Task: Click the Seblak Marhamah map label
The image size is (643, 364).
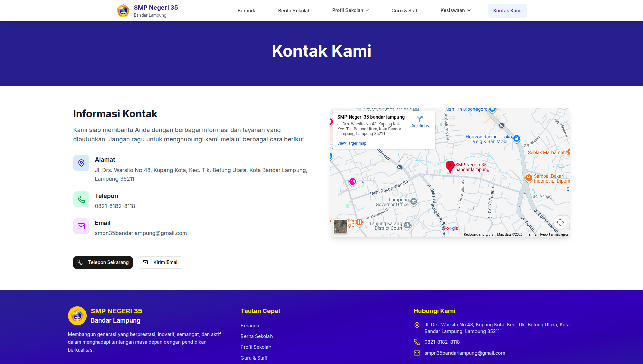Action: 546,152
